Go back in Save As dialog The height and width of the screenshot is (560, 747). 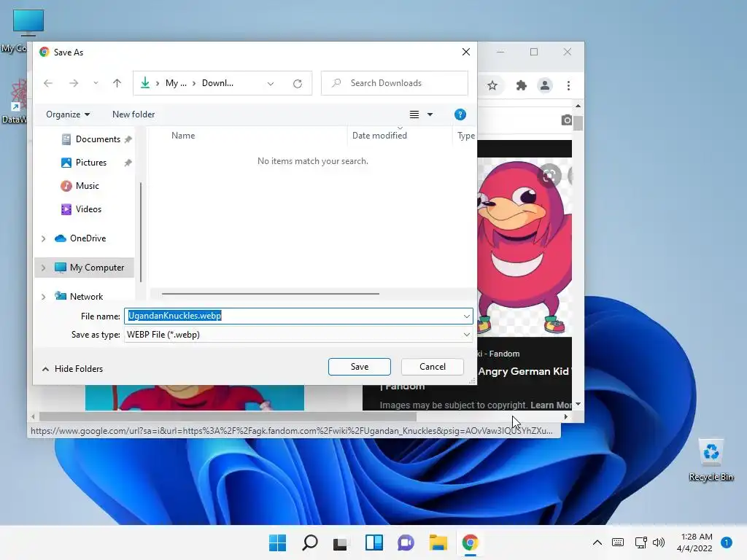tap(48, 83)
